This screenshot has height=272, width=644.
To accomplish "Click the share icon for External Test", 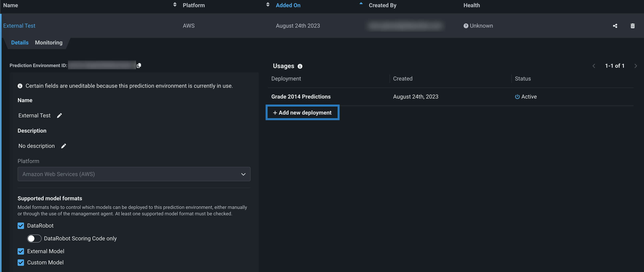I will [x=615, y=26].
